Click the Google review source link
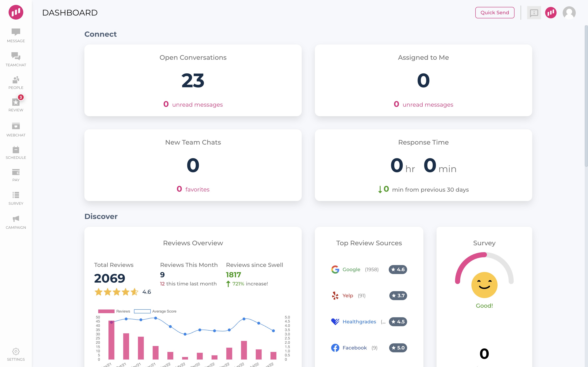This screenshot has height=367, width=588. coord(351,269)
